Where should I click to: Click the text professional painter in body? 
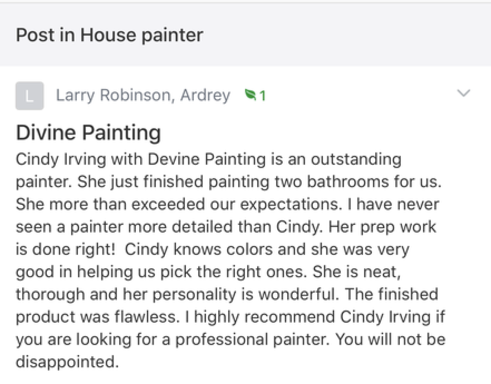253,340
